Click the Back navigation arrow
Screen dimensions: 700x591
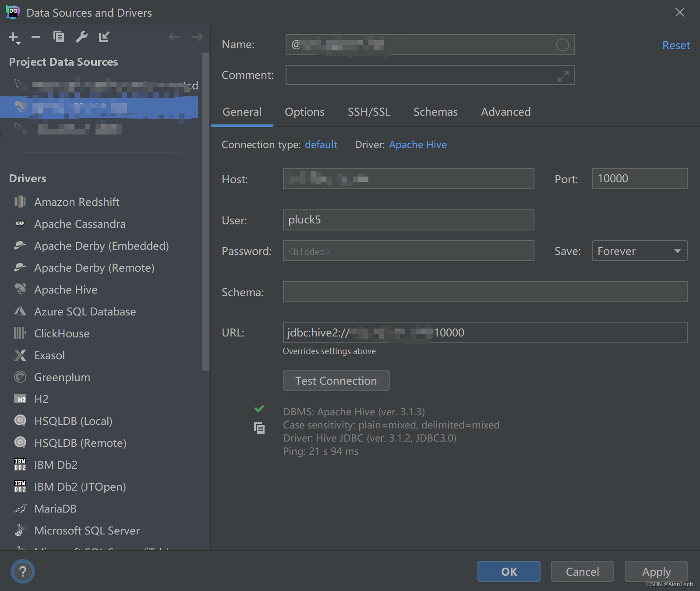pos(174,37)
